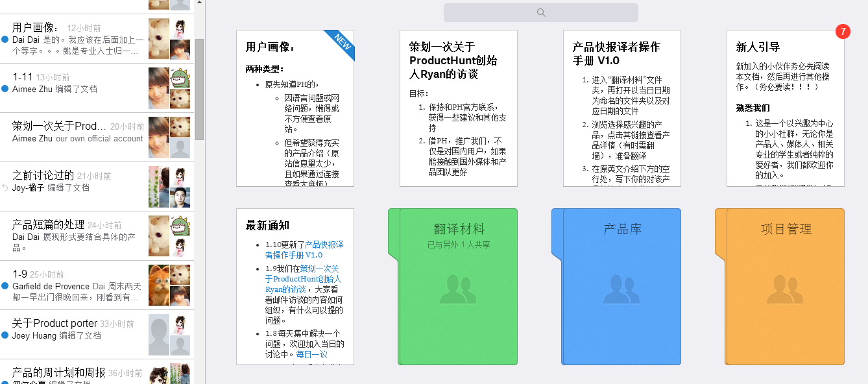The image size is (868, 384).
Task: Click the man's photo avatar in 之前讨论过的 row
Action: click(x=180, y=198)
